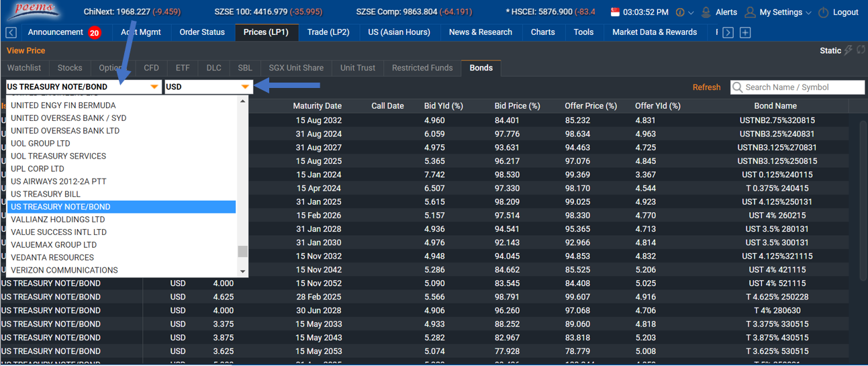Click the right tab-scroll arrow

(x=728, y=32)
